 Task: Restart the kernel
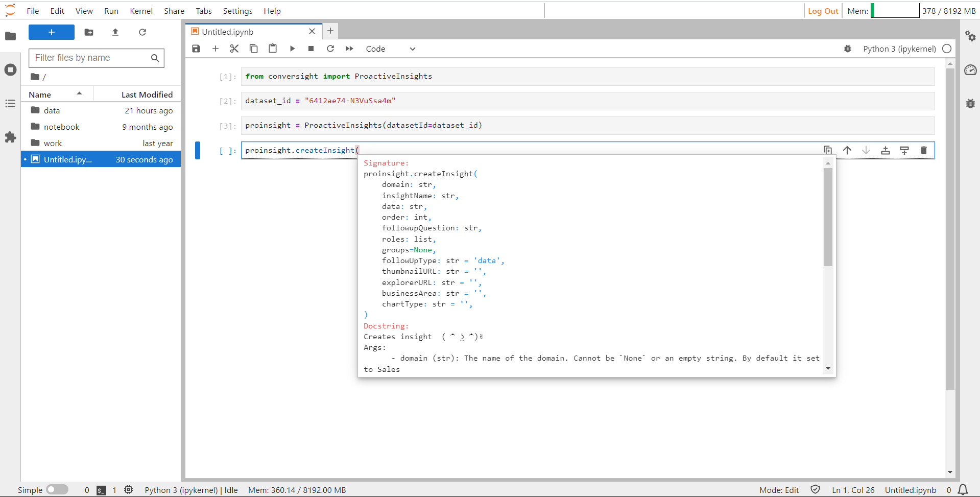coord(330,49)
